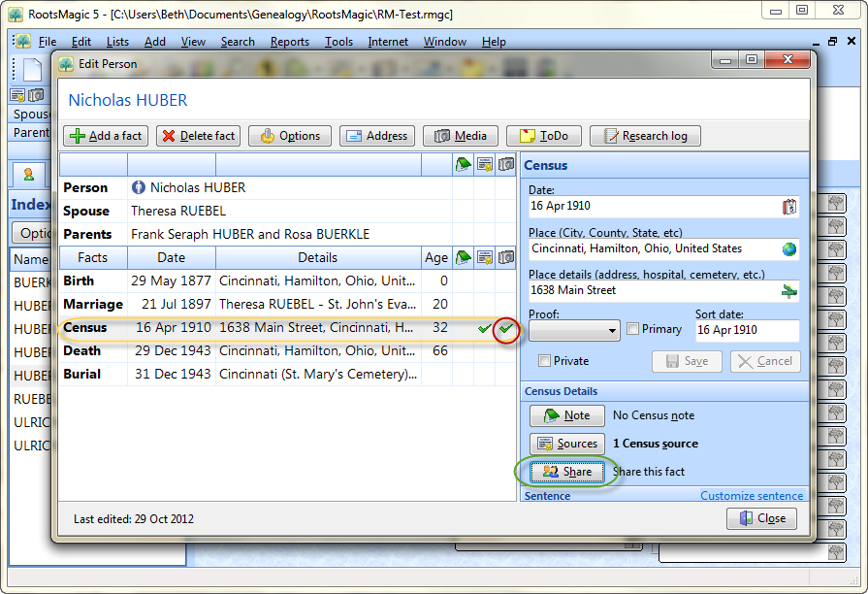The width and height of the screenshot is (868, 594).
Task: Open place globe icon beside Cincinnati place field
Action: pyautogui.click(x=789, y=248)
